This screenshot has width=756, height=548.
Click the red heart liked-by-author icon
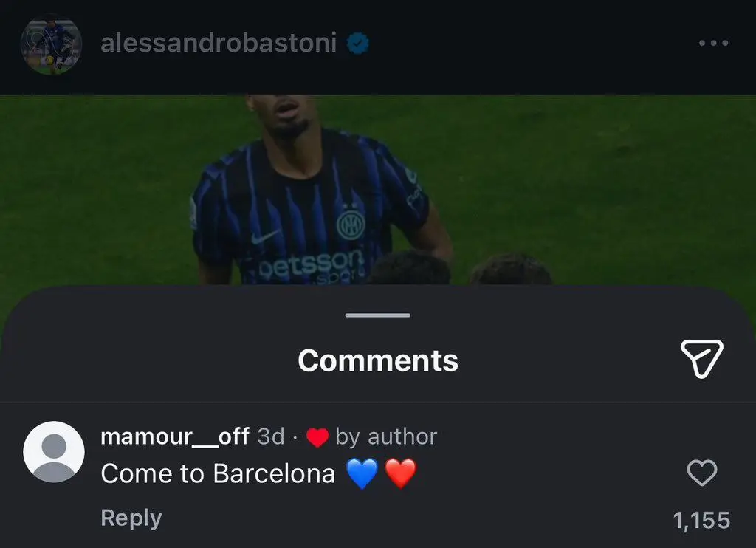(317, 437)
